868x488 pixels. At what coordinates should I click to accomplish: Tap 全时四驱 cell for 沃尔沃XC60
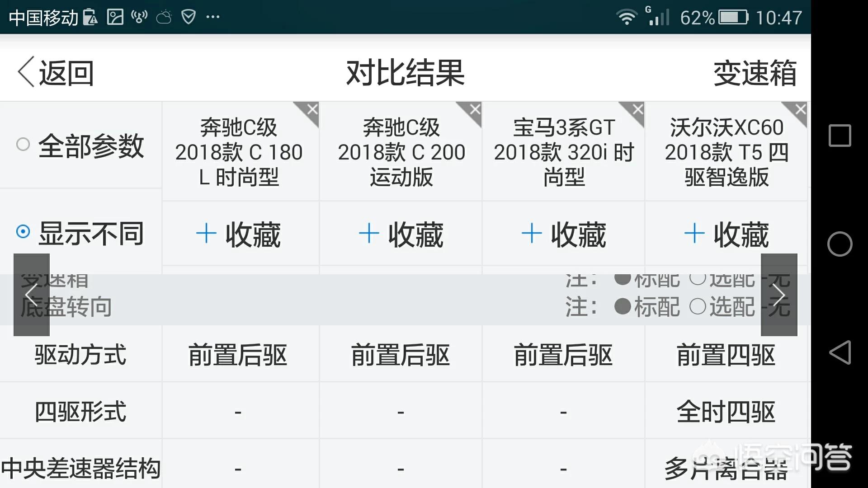pyautogui.click(x=726, y=412)
